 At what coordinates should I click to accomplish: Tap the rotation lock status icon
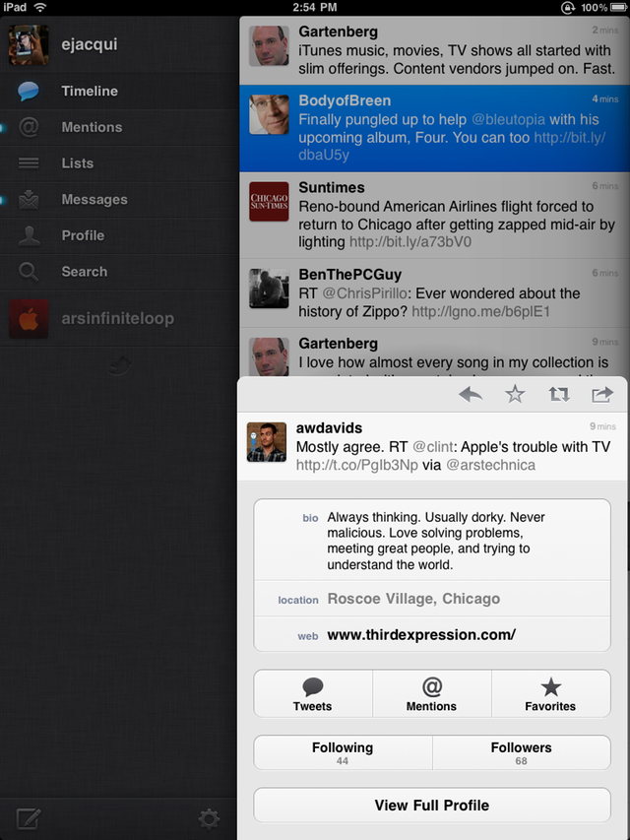[567, 8]
